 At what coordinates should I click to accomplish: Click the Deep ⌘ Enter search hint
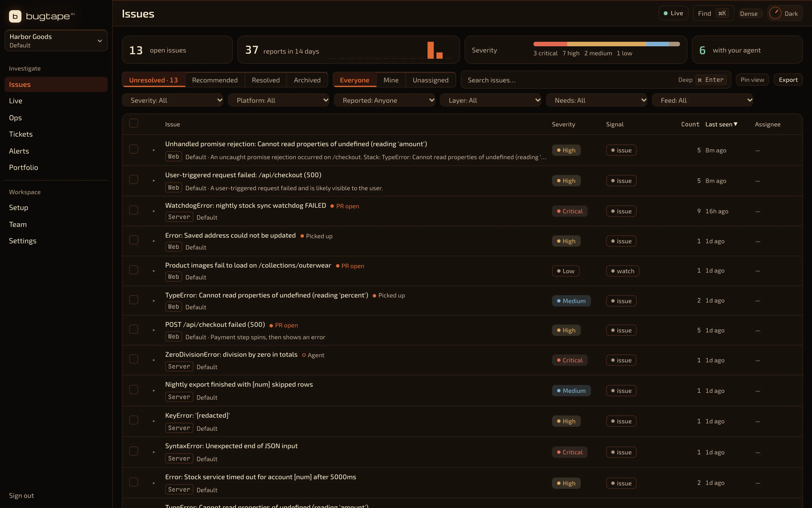click(702, 80)
